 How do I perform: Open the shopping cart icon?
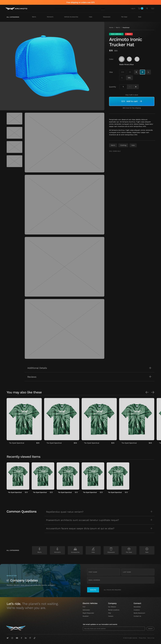139,9
